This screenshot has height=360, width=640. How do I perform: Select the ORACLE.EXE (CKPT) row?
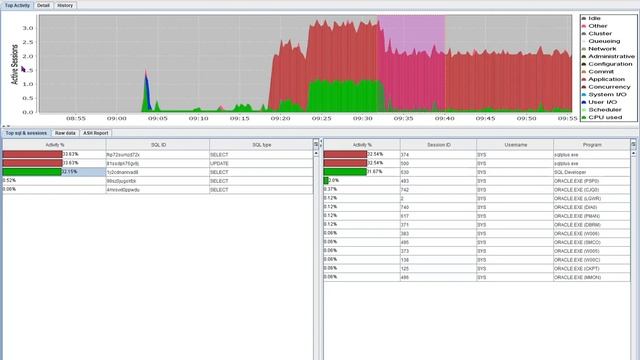point(477,269)
